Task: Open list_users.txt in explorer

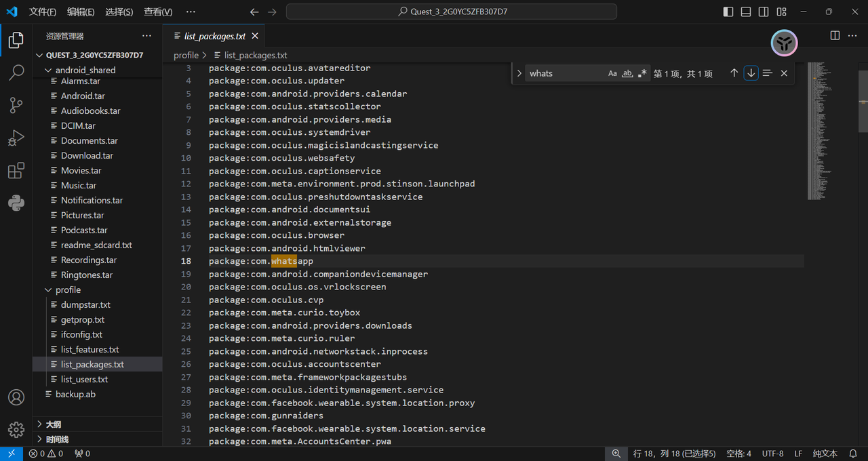Action: 98,379
